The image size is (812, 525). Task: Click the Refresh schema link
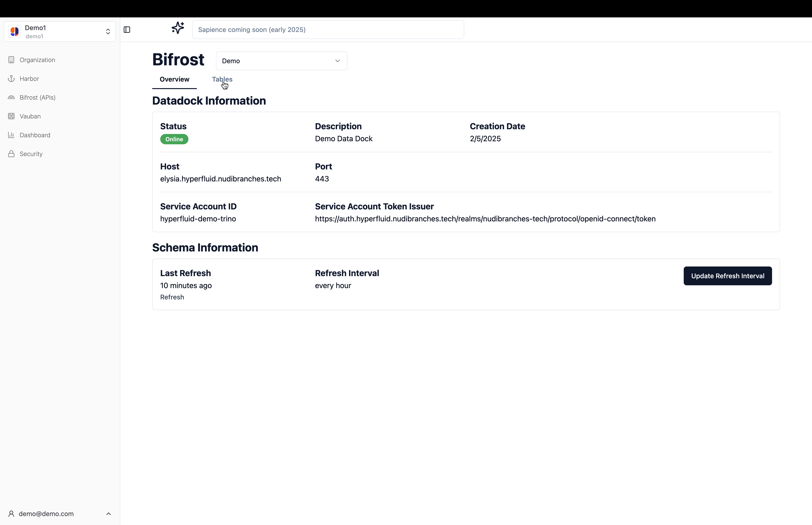pos(172,297)
